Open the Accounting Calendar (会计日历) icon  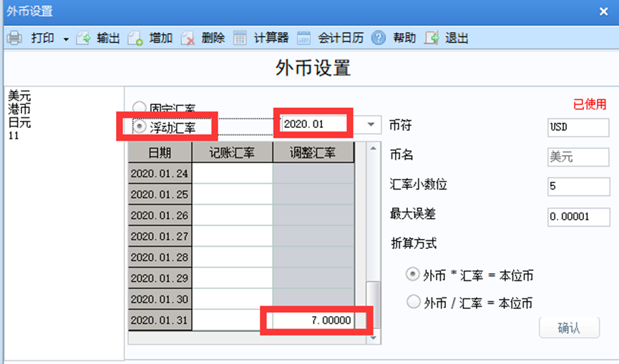pos(304,38)
